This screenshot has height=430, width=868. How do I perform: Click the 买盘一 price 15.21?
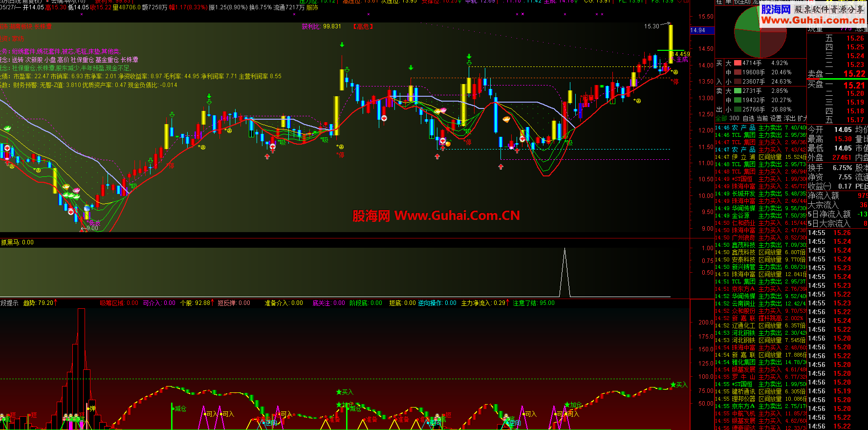(x=854, y=85)
